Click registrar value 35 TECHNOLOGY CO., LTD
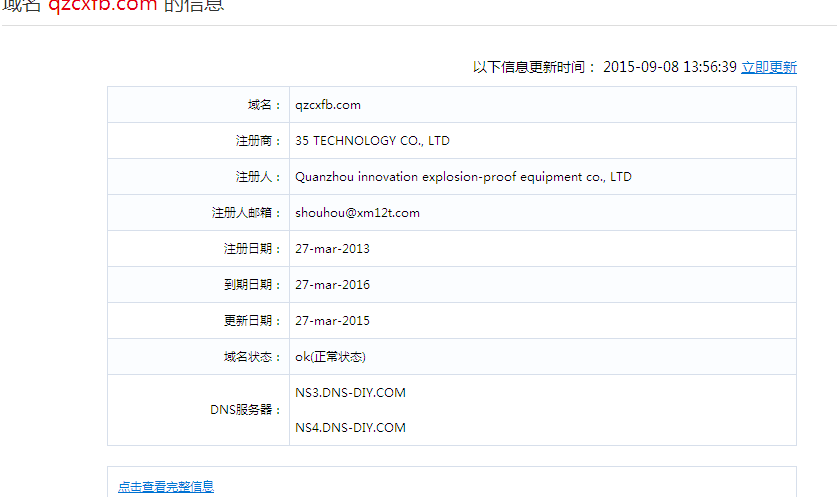The image size is (837, 497). (373, 141)
